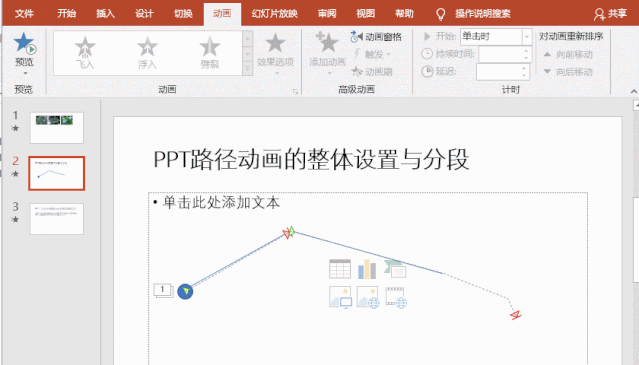Select slide 3 thumbnail
Screen dimensions: 639x365
pyautogui.click(x=57, y=219)
